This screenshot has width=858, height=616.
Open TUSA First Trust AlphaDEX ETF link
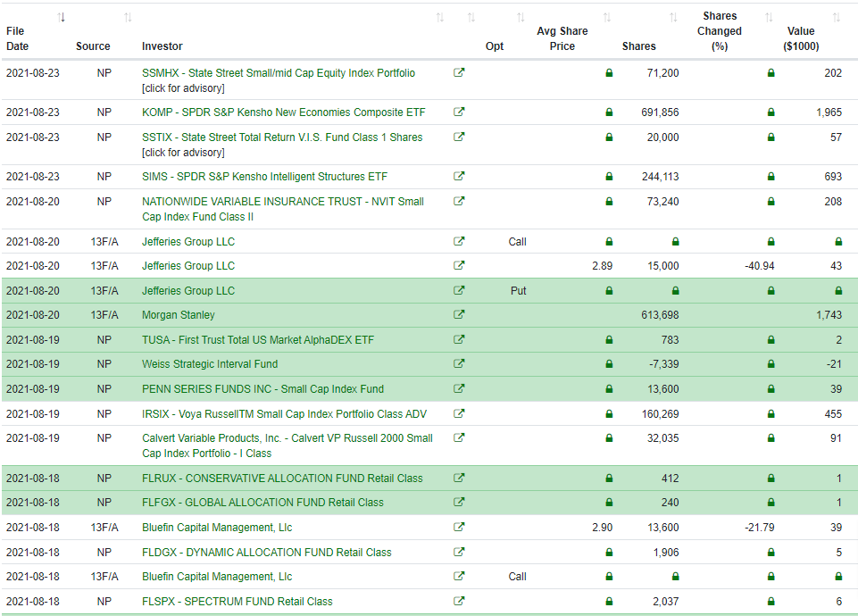pyautogui.click(x=258, y=340)
